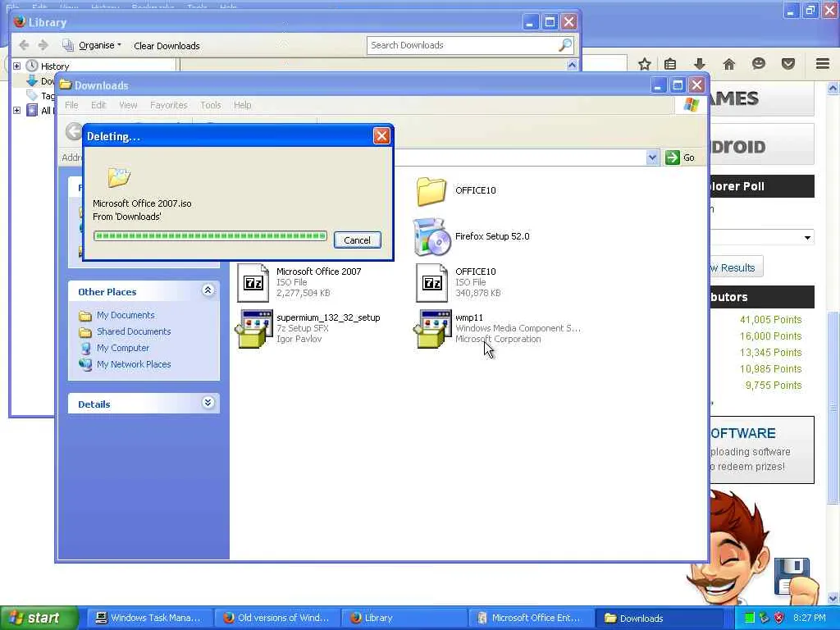The image size is (840, 630).
Task: Switch to Microsoft Office Enterprise taskbar item
Action: [531, 618]
